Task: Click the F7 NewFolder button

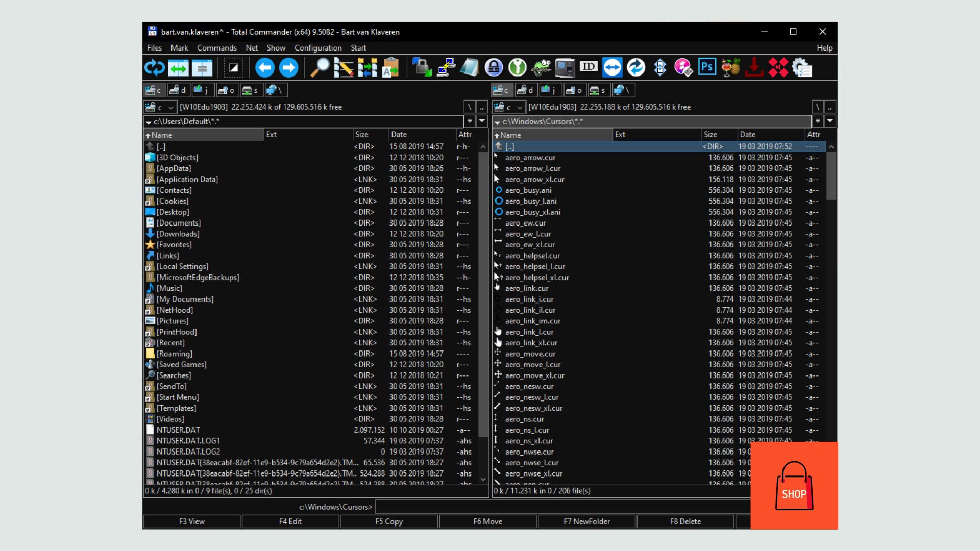Action: click(586, 521)
